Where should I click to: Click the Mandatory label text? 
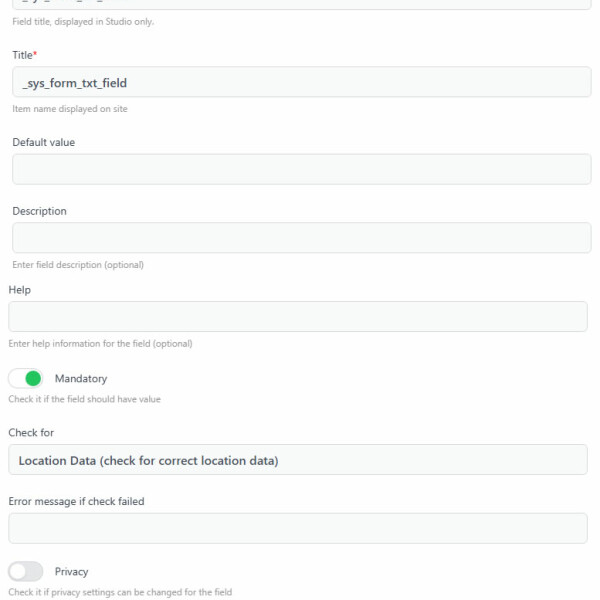[x=81, y=379]
